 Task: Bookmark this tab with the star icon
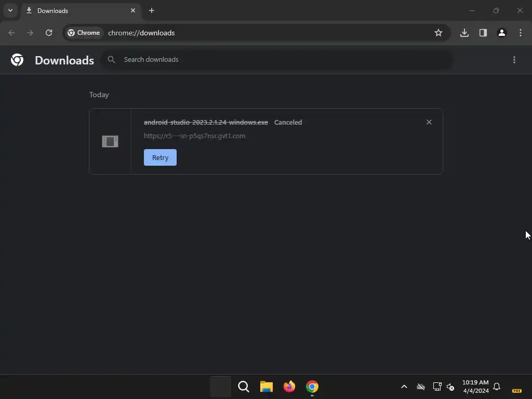pos(438,33)
